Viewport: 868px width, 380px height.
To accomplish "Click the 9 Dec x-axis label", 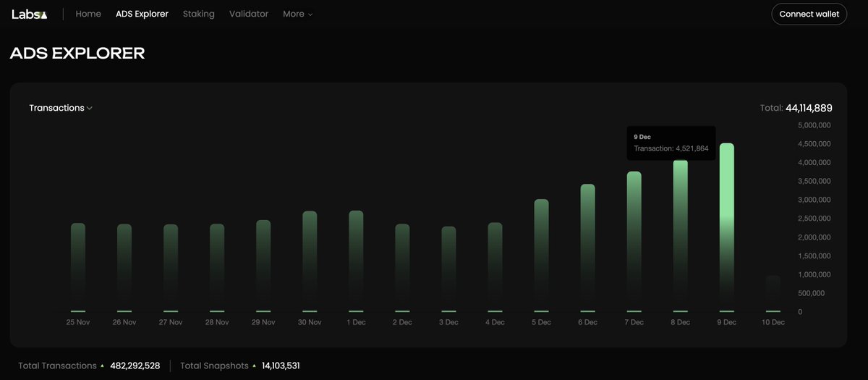I will (726, 322).
